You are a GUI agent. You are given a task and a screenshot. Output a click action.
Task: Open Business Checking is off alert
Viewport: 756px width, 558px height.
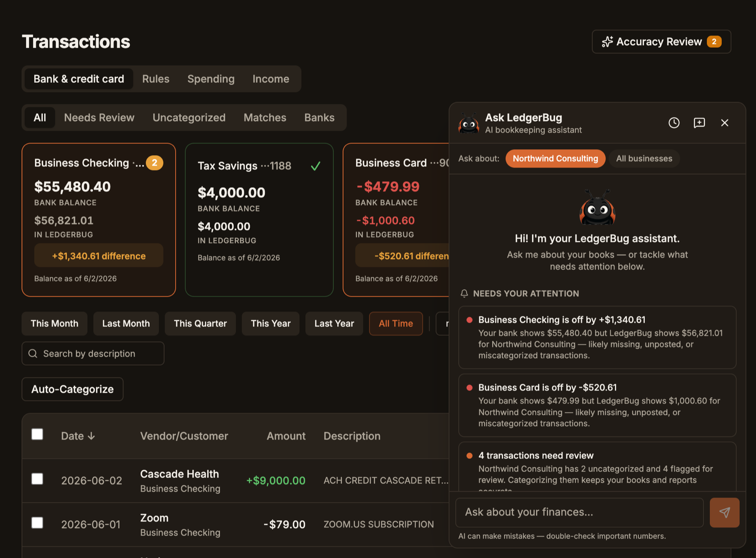(597, 337)
